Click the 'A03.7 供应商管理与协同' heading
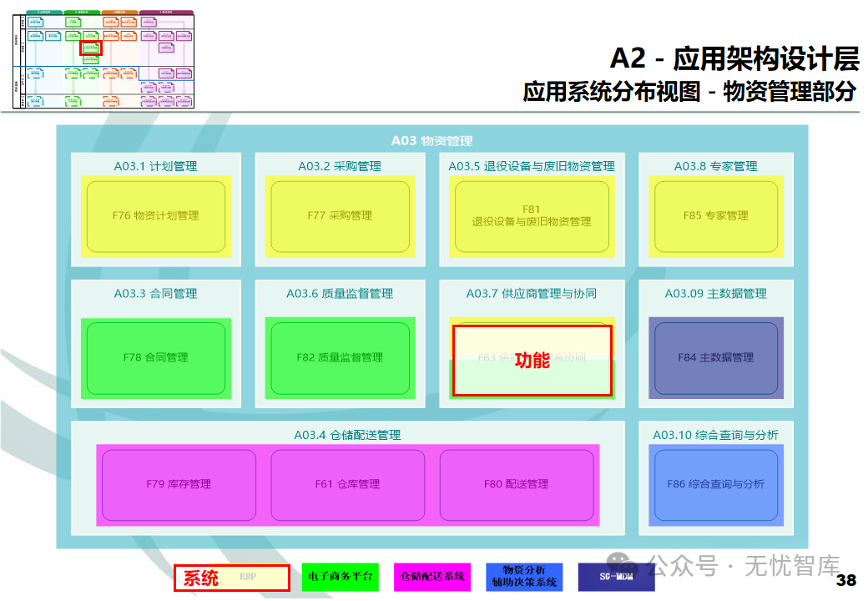 (x=532, y=294)
